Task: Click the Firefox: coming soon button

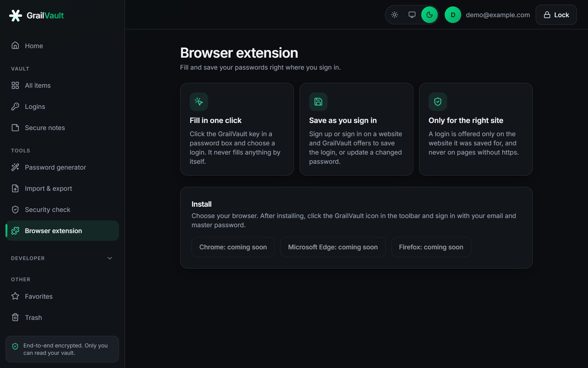Action: click(x=431, y=247)
